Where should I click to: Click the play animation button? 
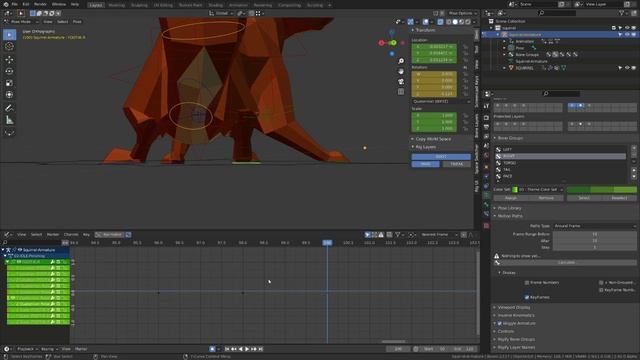247,349
